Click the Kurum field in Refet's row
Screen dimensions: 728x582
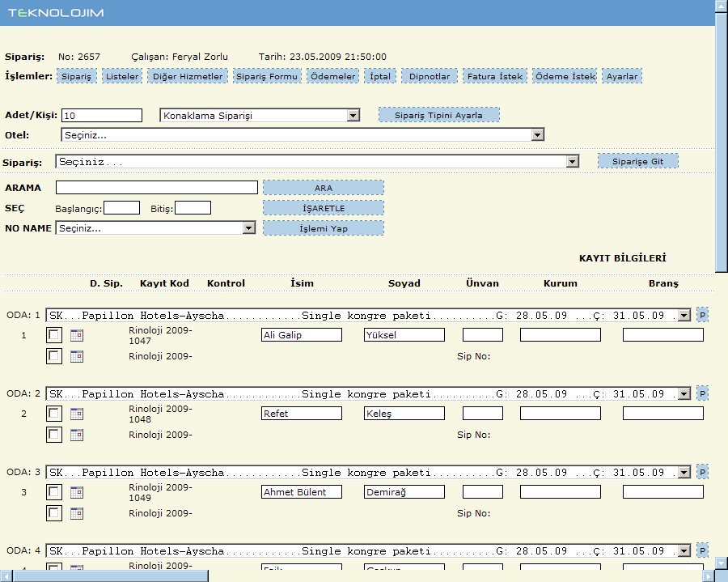tap(561, 414)
